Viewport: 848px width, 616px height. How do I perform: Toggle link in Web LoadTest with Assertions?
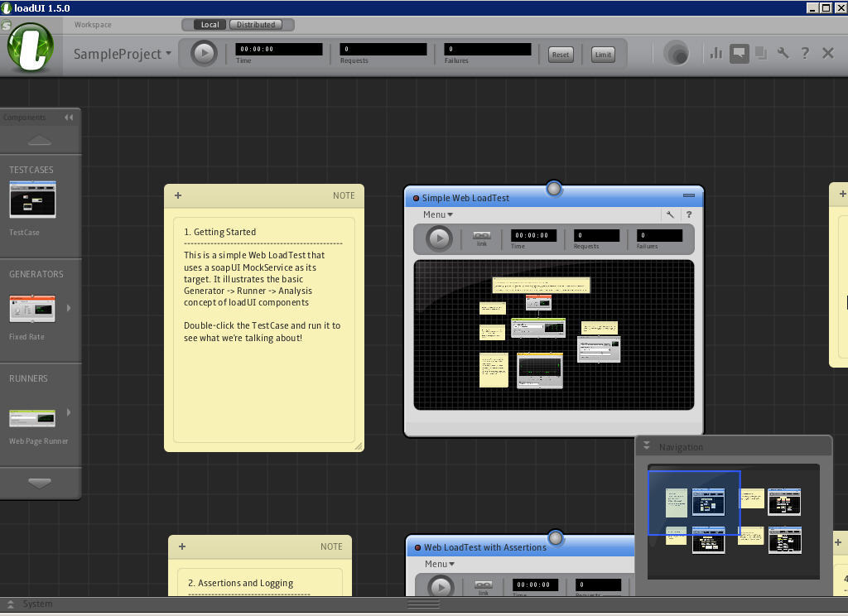click(x=484, y=588)
